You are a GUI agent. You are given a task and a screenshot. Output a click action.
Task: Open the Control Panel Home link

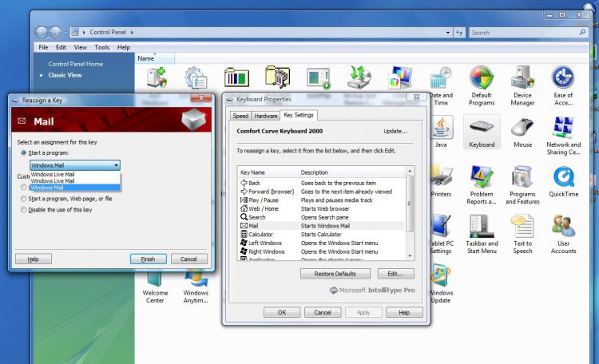[x=76, y=64]
